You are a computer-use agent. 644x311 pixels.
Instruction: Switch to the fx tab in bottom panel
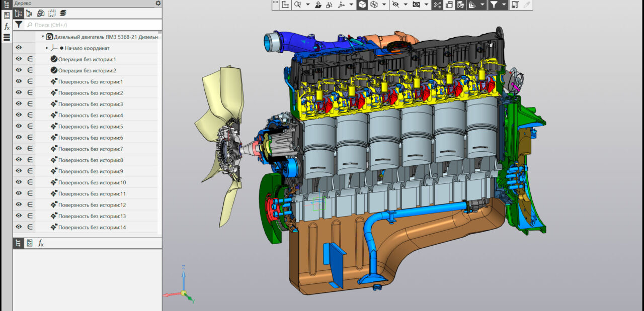pos(41,243)
